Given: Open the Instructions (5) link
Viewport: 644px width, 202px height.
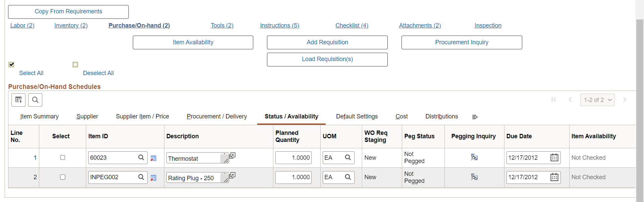Looking at the screenshot, I should tap(279, 26).
